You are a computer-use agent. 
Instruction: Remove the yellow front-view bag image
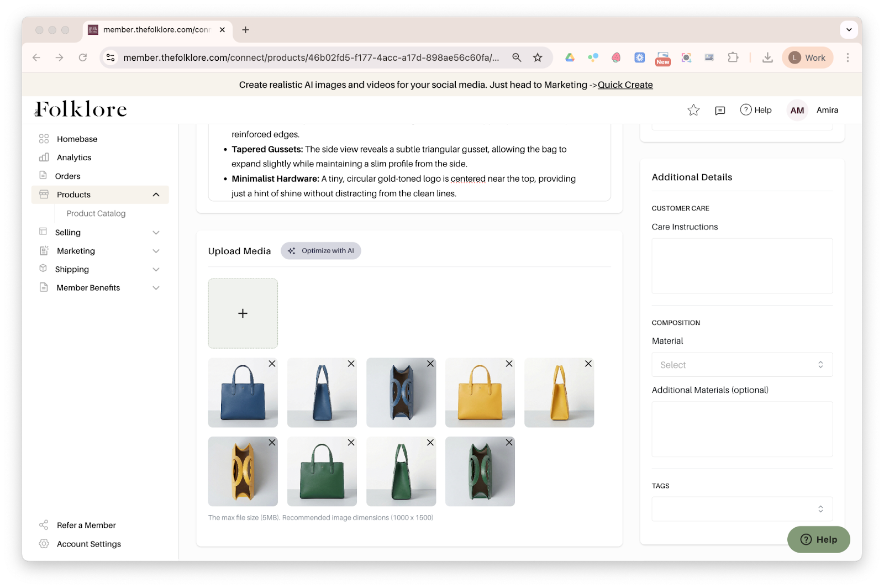pyautogui.click(x=509, y=364)
